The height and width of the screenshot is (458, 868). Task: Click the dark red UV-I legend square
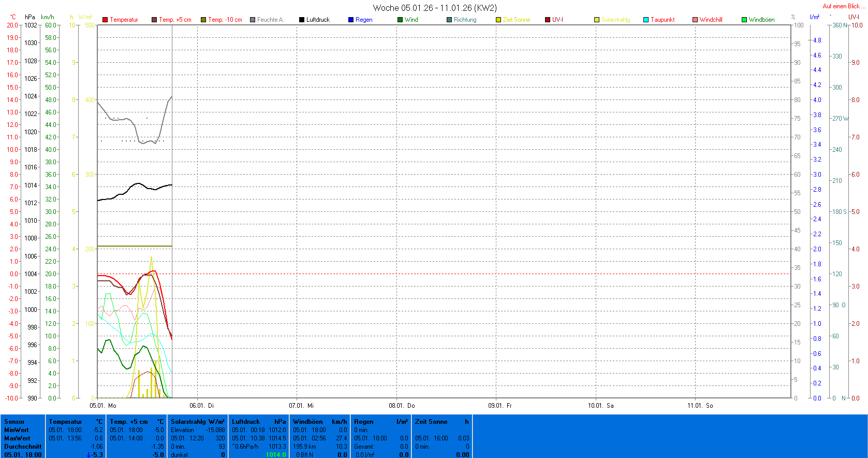tap(548, 20)
